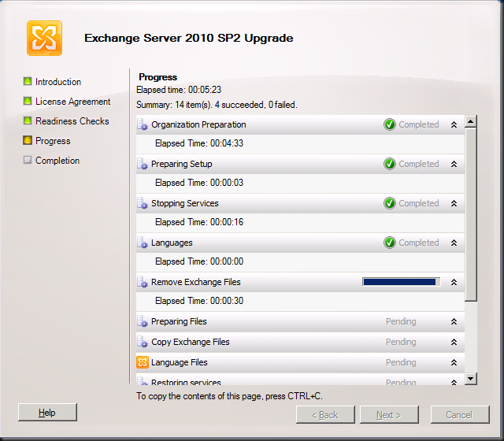This screenshot has width=504, height=441.
Task: Collapse the Organization Preparation section
Action: (454, 124)
